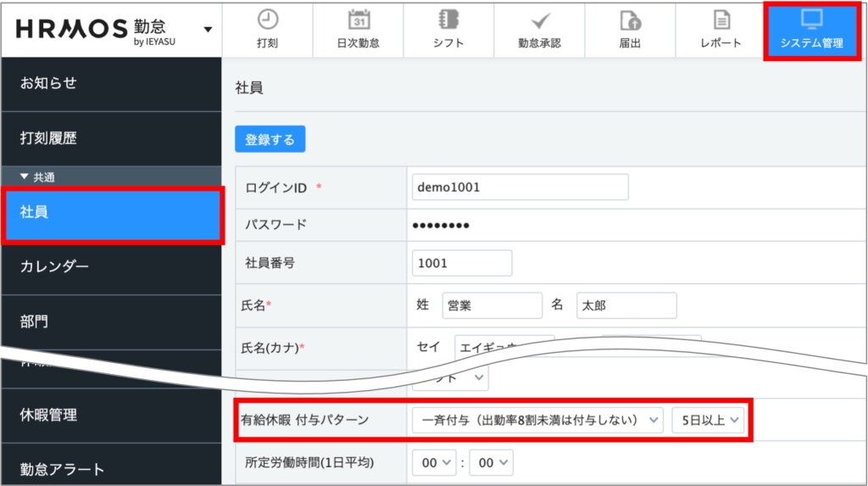The height and width of the screenshot is (486, 868).
Task: Open 日次勤怠 calendar icon
Action: 358,20
